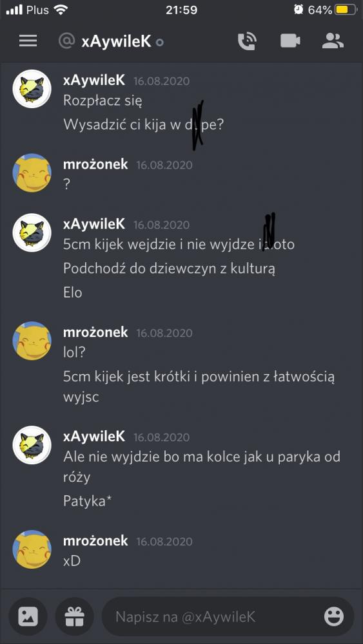Screen dimensions: 363x644
Task: Open the image upload button
Action: click(28, 616)
